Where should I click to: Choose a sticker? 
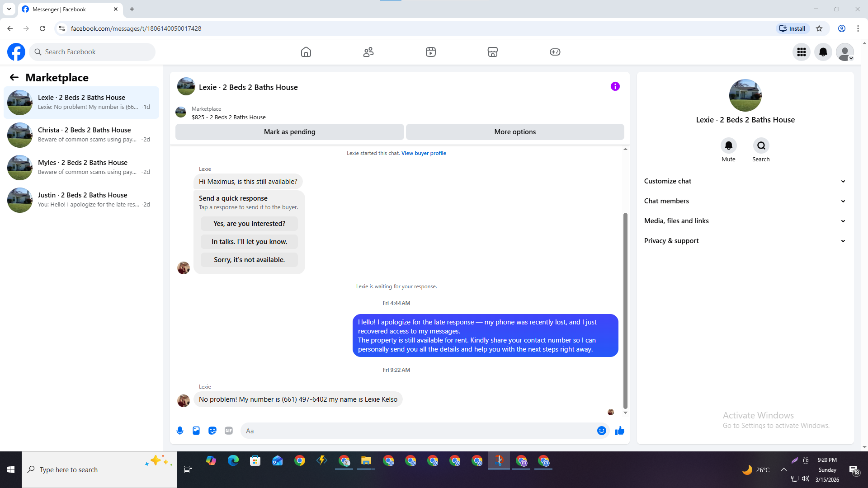(x=212, y=431)
